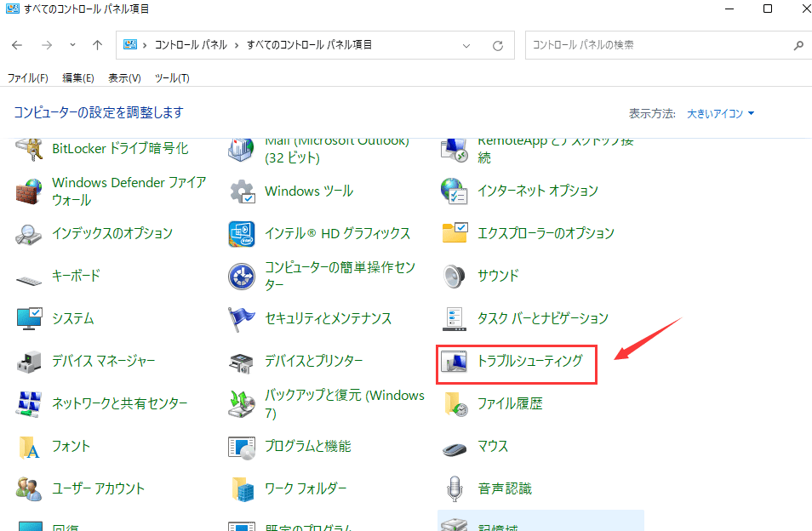Open the BitLocker ドライブ暗号化 icon
Image resolution: width=812 pixels, height=531 pixels.
(29, 149)
